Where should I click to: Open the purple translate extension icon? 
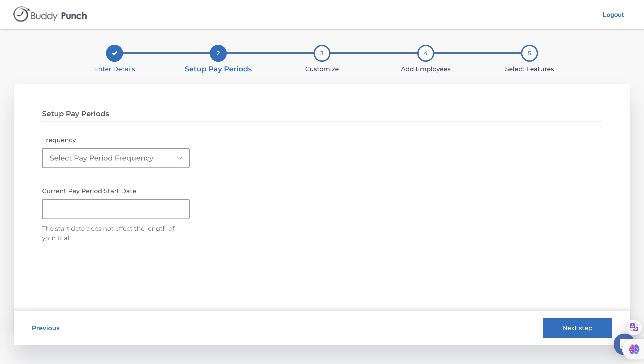(634, 327)
